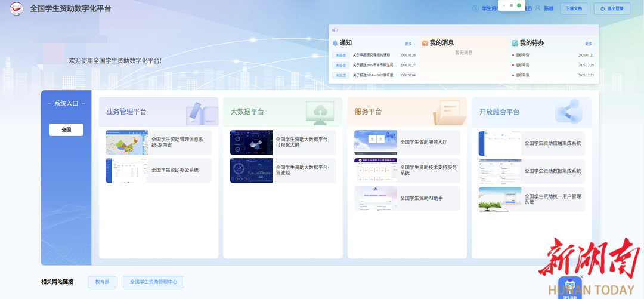Open the 业务管理平台 section header

[126, 112]
